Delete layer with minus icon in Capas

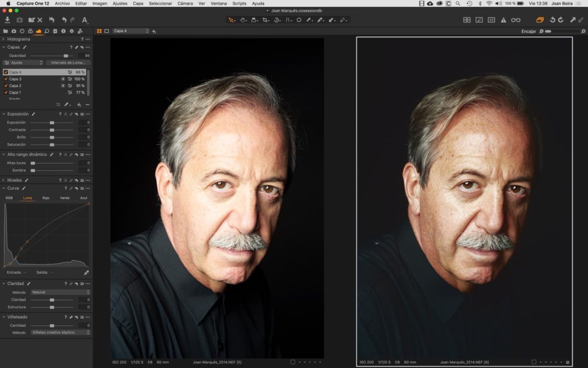pos(87,105)
